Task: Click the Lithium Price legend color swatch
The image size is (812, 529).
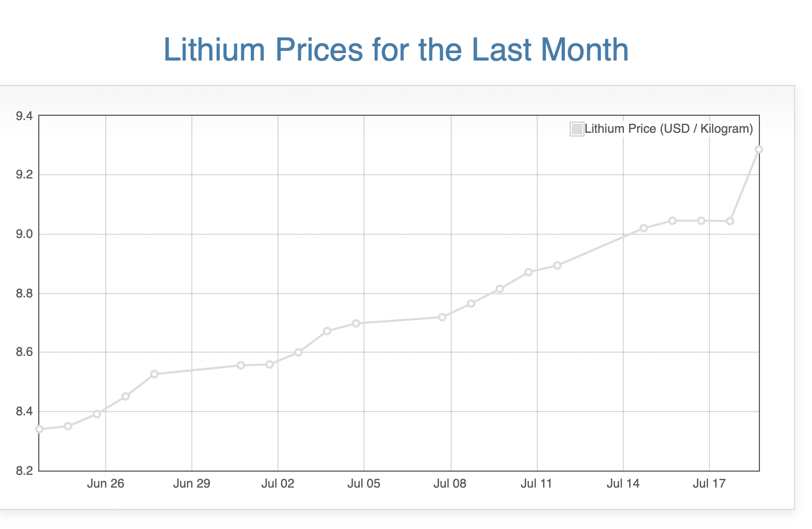Action: click(577, 129)
